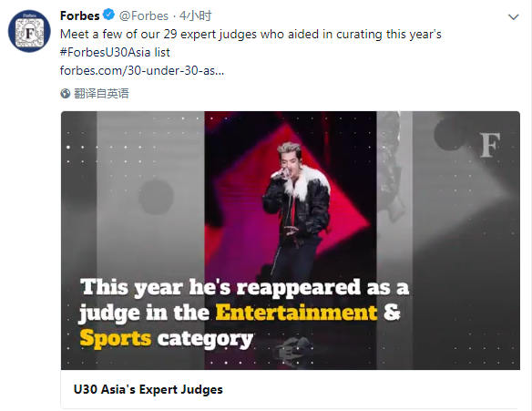Image resolution: width=532 pixels, height=411 pixels.
Task: Click the U30 Asia's Expert Judges card title
Action: (148, 389)
